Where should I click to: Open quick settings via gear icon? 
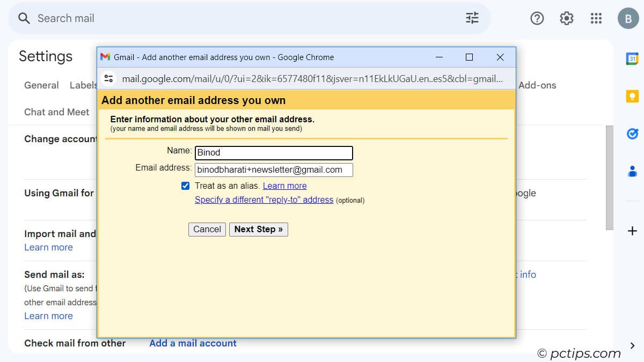(x=566, y=18)
